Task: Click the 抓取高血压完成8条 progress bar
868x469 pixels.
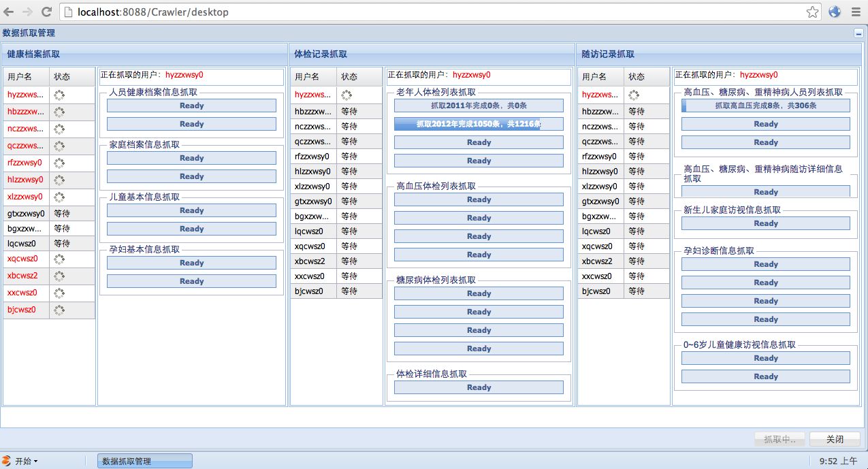Action: tap(765, 106)
